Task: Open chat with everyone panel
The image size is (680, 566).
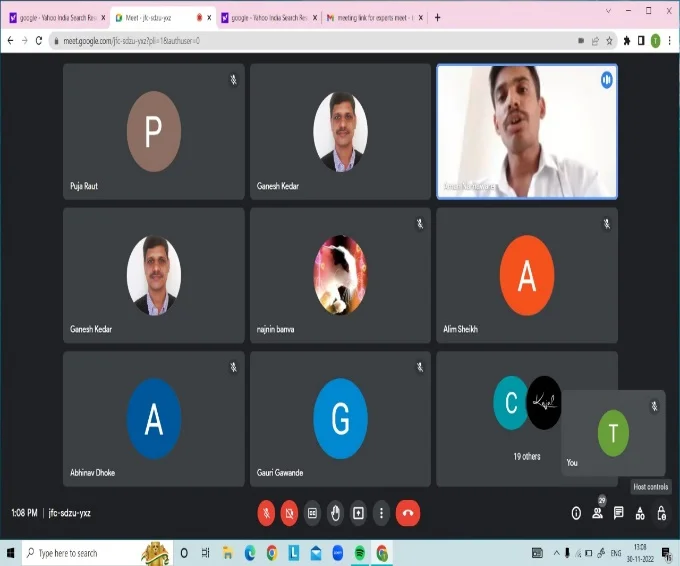Action: pos(618,514)
